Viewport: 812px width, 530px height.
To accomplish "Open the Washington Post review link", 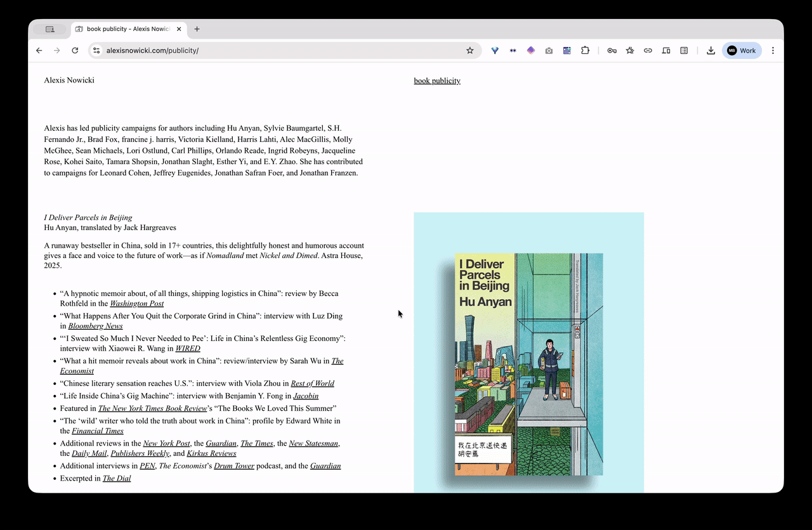I will [x=136, y=303].
